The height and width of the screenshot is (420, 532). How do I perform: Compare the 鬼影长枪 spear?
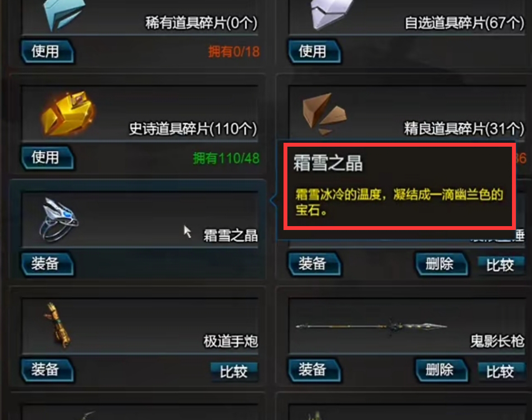tap(501, 371)
